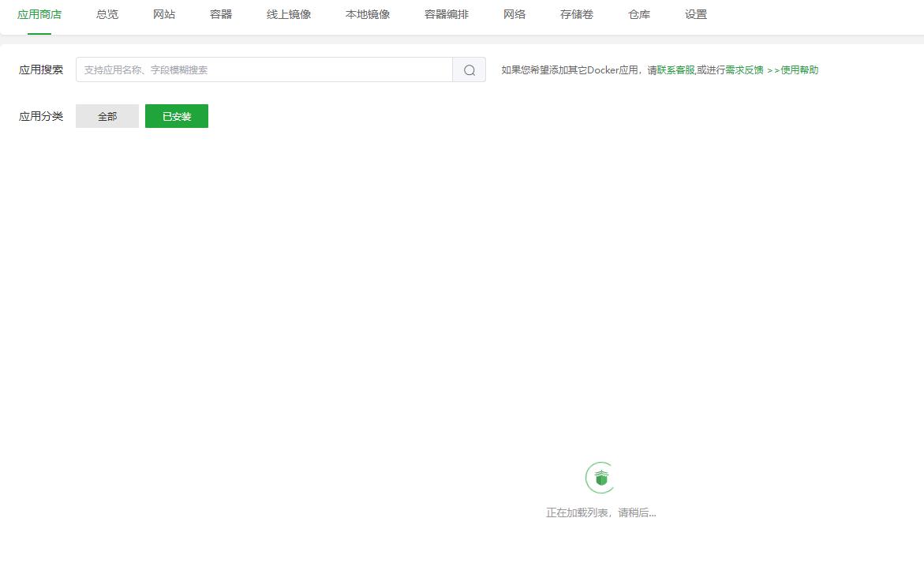This screenshot has width=924, height=563.
Task: Switch to 线上镜像 tab
Action: (289, 15)
